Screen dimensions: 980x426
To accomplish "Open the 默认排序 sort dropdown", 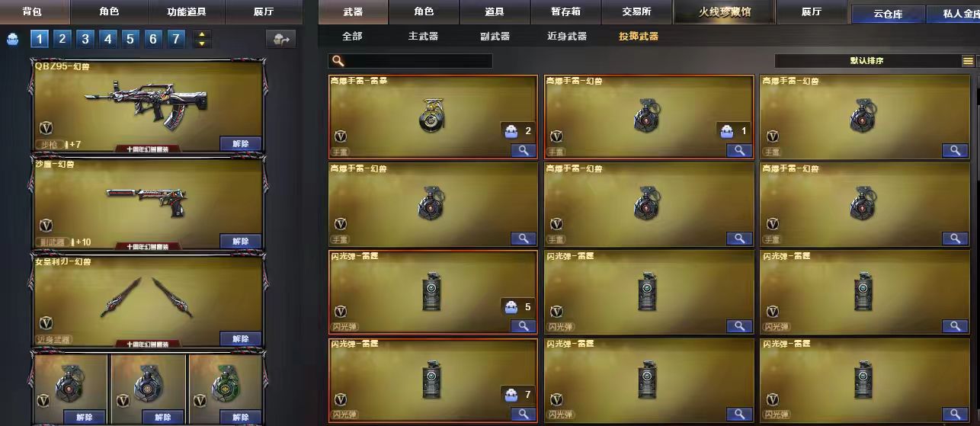I will pyautogui.click(x=867, y=61).
